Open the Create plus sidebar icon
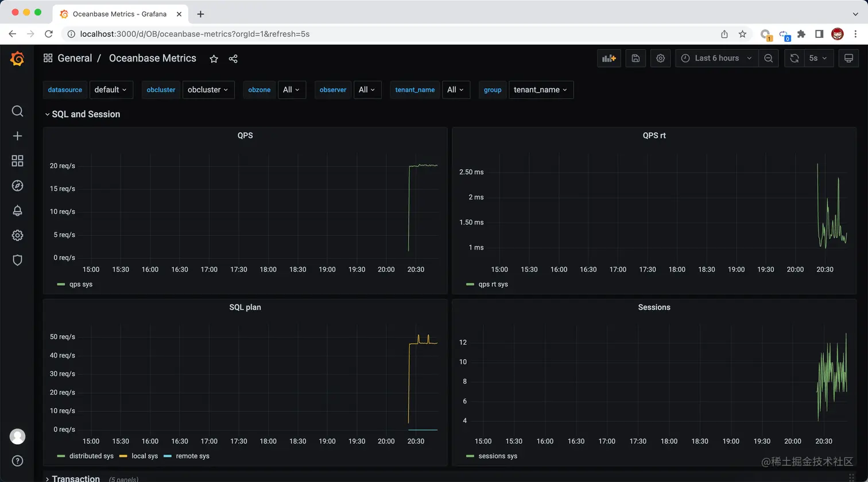 [x=17, y=136]
